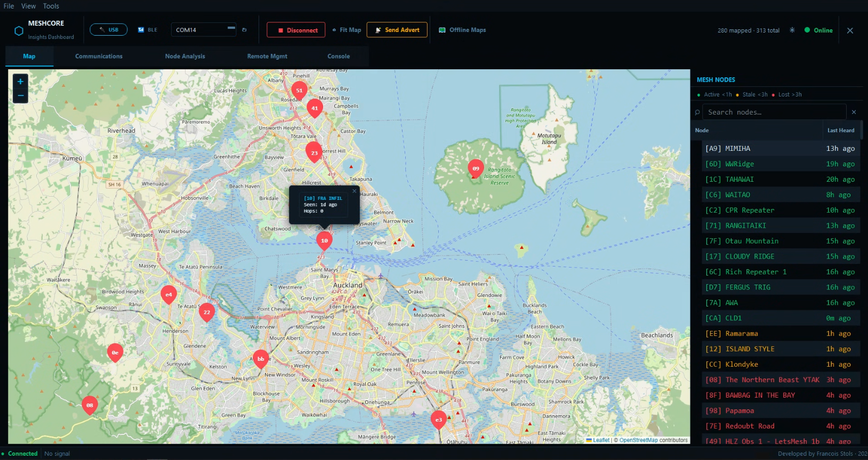Open Offline Maps
The height and width of the screenshot is (460, 868).
pyautogui.click(x=462, y=30)
